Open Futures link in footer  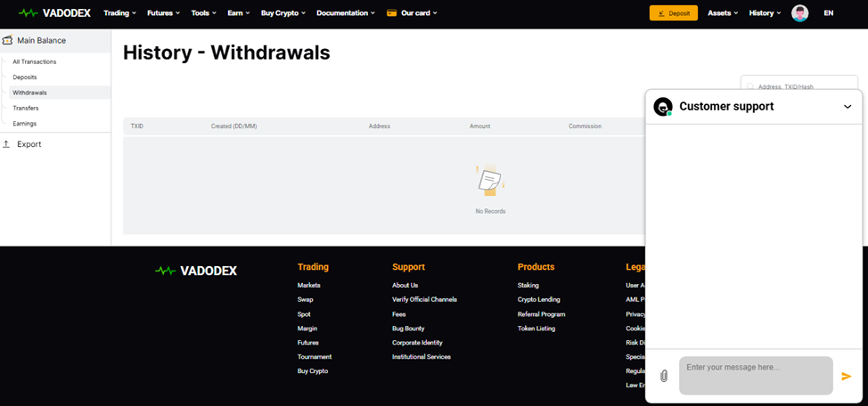point(307,343)
